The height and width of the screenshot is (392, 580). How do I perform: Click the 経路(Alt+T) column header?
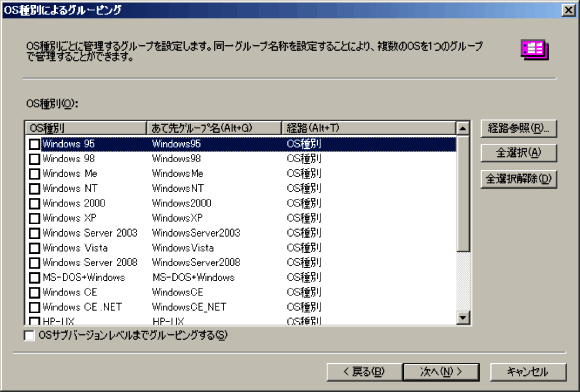pos(369,128)
